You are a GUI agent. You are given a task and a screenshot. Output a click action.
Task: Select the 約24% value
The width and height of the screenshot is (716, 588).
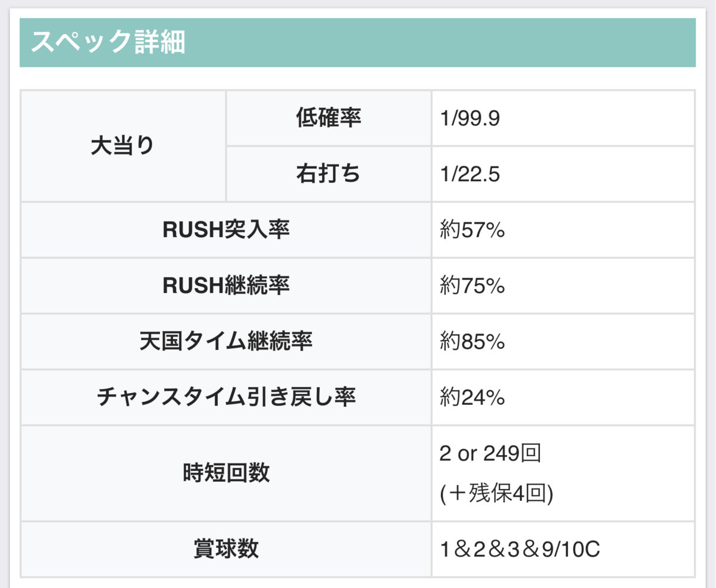[473, 397]
